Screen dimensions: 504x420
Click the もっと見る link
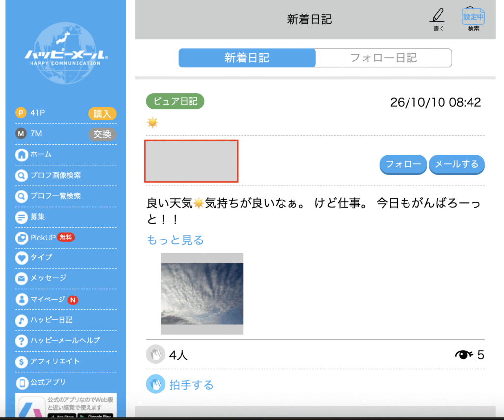[175, 240]
